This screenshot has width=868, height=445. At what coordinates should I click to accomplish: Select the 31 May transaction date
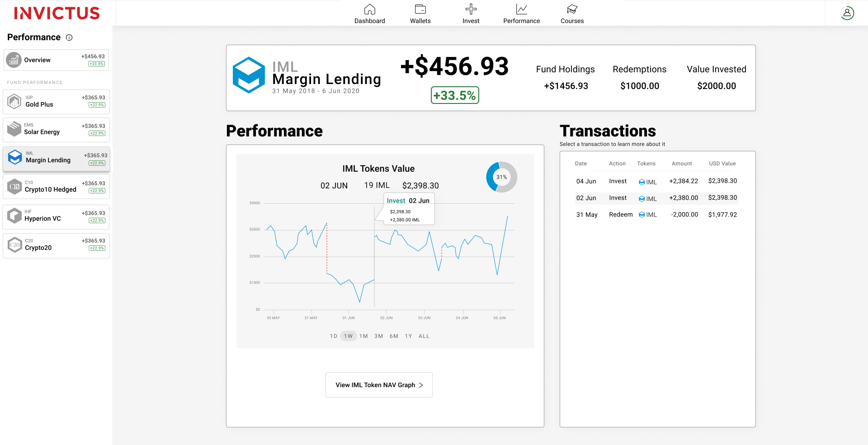[x=587, y=215]
